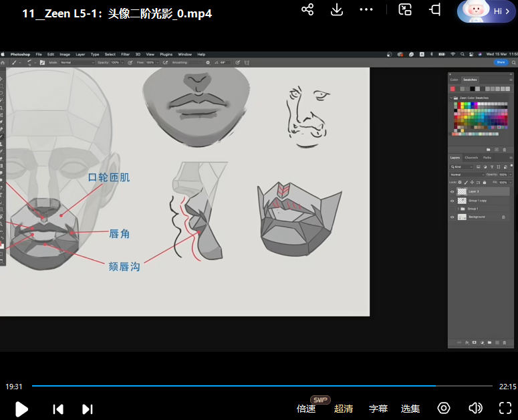
Task: Open the layer blend mode Normal dropdown
Action: tap(465, 175)
